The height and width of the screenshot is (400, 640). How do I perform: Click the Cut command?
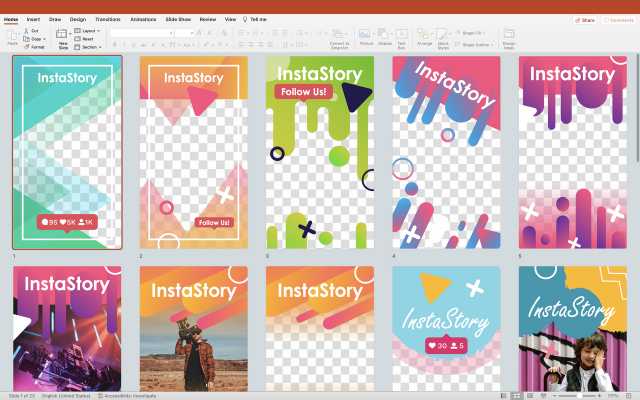[x=34, y=31]
